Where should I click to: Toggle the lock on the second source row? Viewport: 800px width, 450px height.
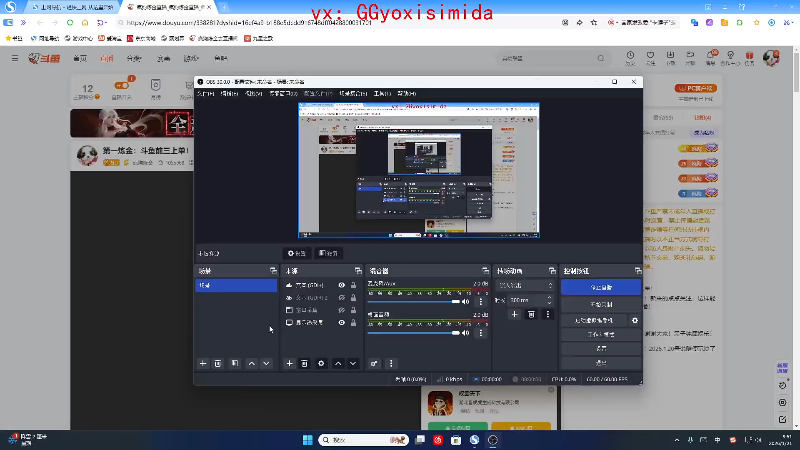coord(353,297)
